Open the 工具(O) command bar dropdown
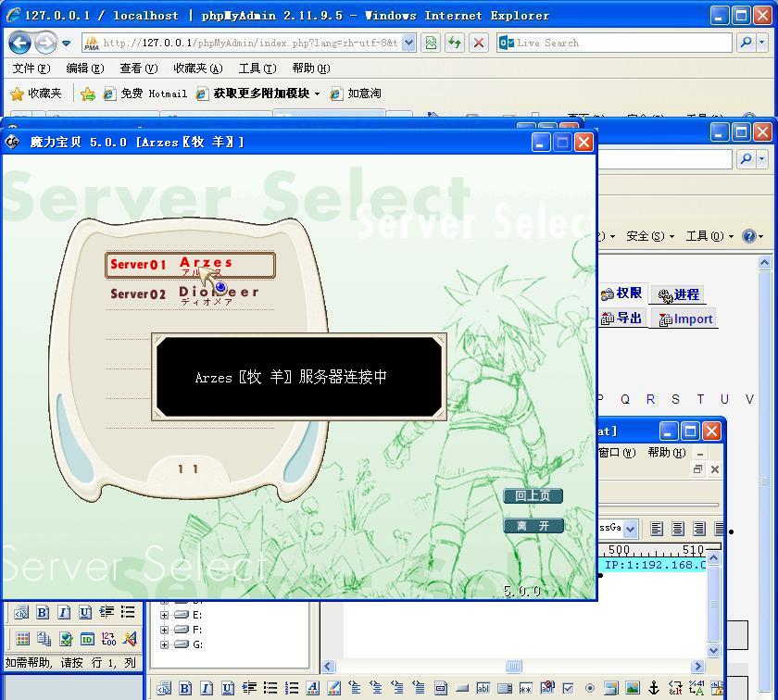This screenshot has width=778, height=700. pyautogui.click(x=709, y=236)
